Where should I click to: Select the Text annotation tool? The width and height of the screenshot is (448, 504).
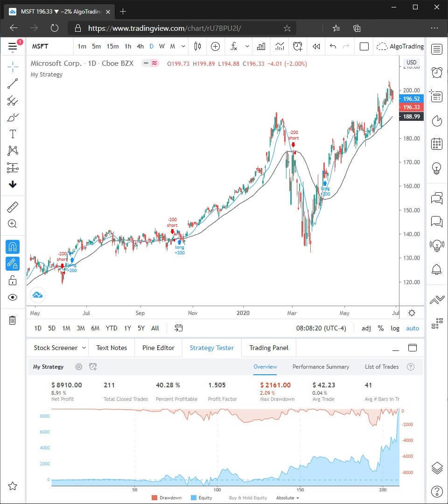(13, 134)
